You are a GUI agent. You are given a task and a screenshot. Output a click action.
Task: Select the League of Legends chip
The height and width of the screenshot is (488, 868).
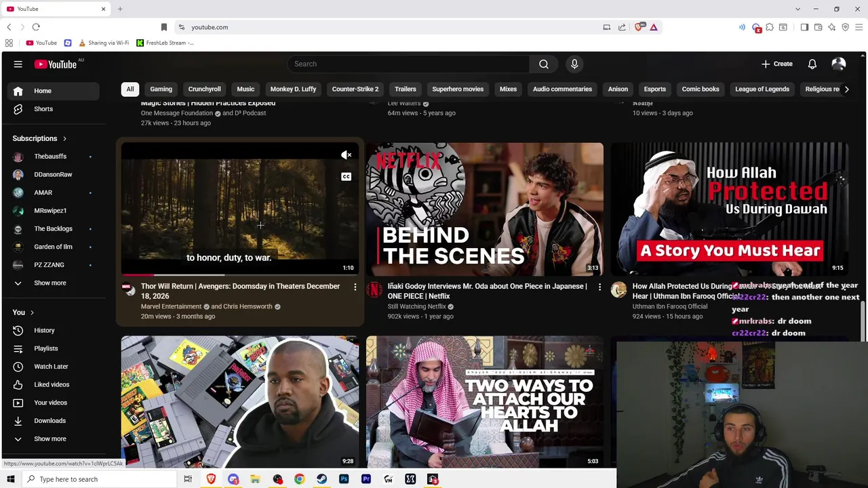(x=762, y=89)
